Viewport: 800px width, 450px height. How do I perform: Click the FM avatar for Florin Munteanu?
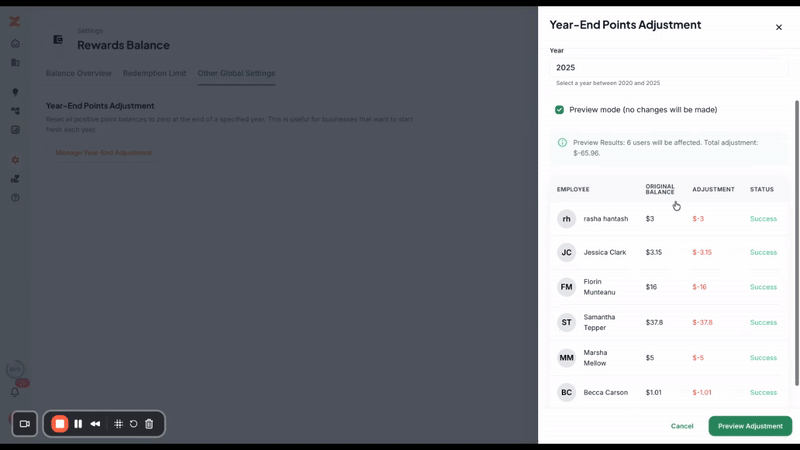click(566, 287)
